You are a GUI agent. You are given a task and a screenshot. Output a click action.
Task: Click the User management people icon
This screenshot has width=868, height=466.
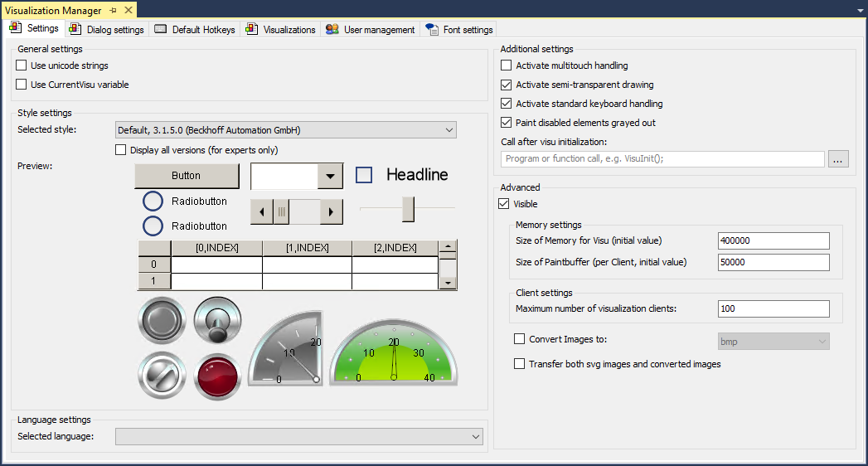[x=332, y=29]
